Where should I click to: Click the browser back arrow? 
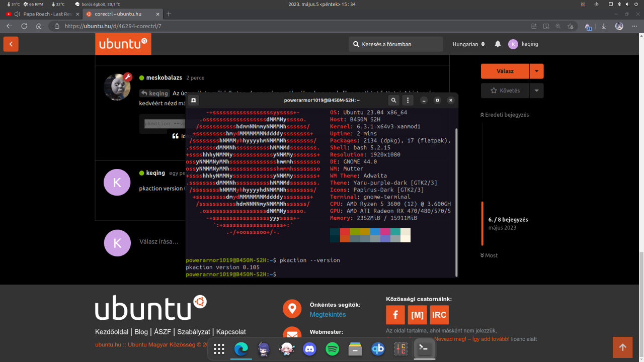tap(9, 26)
